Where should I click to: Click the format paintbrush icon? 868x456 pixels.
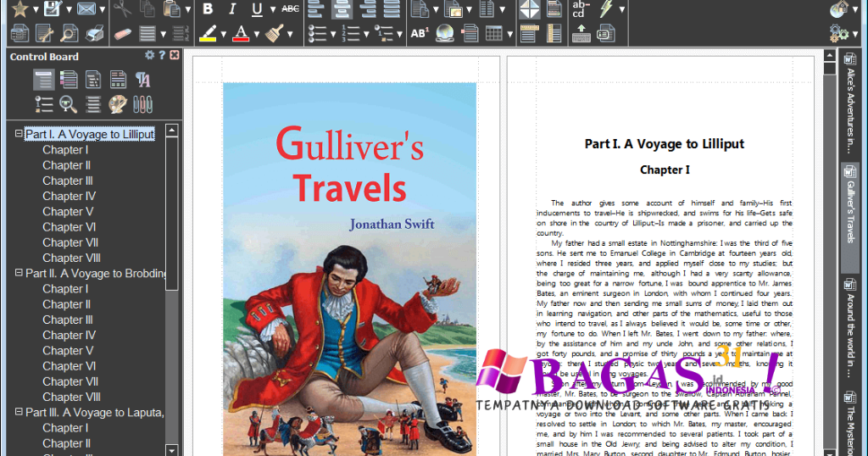tap(274, 34)
